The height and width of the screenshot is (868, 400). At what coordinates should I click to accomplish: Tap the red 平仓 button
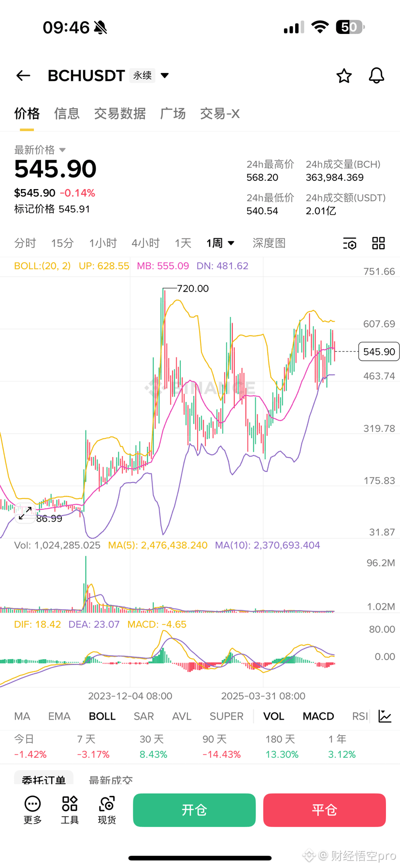pos(325,810)
